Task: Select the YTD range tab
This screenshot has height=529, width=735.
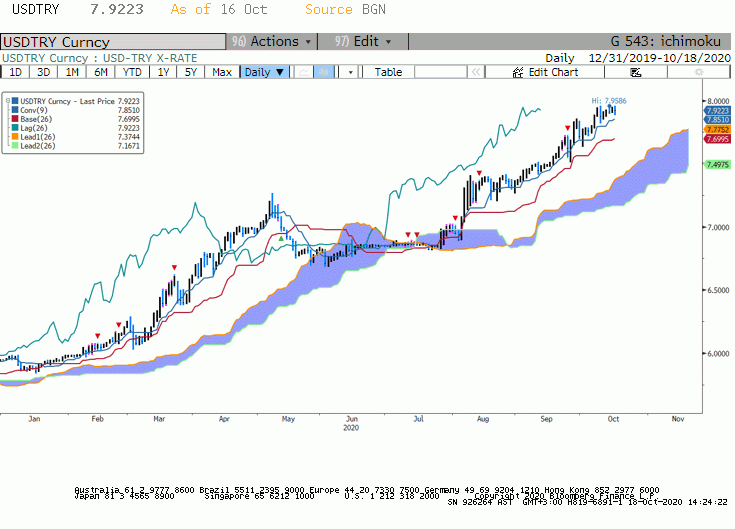Action: (132, 72)
